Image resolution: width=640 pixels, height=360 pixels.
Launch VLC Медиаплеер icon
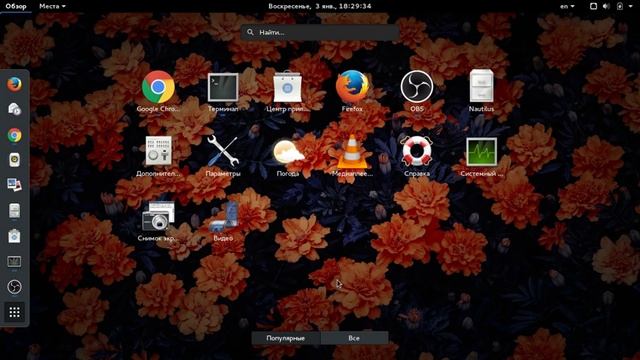[352, 151]
